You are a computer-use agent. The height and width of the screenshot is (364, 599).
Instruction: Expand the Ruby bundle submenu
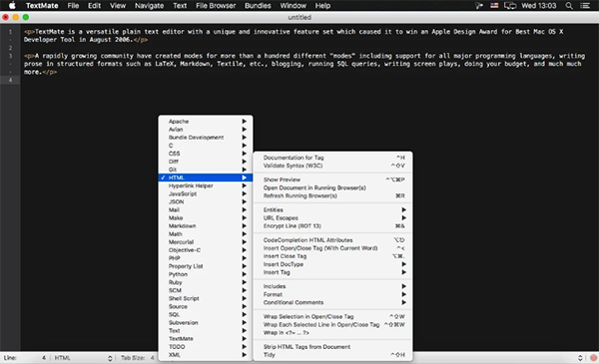(x=206, y=282)
